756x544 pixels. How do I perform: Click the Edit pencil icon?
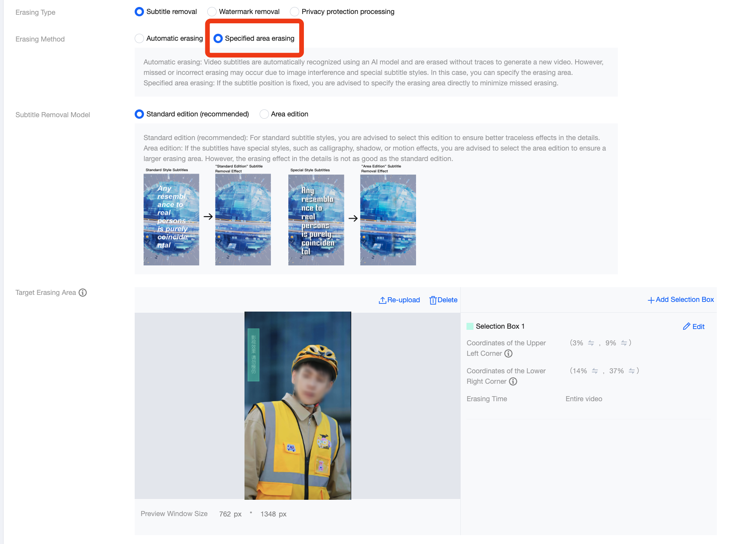pyautogui.click(x=686, y=326)
